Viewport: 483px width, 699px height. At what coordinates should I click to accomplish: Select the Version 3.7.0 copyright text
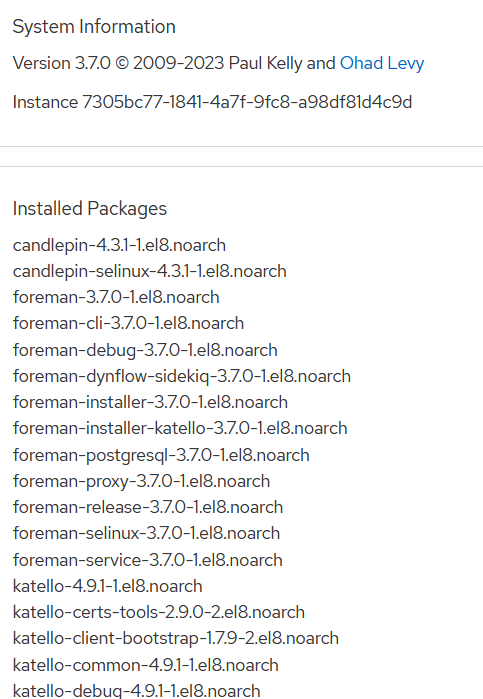174,63
